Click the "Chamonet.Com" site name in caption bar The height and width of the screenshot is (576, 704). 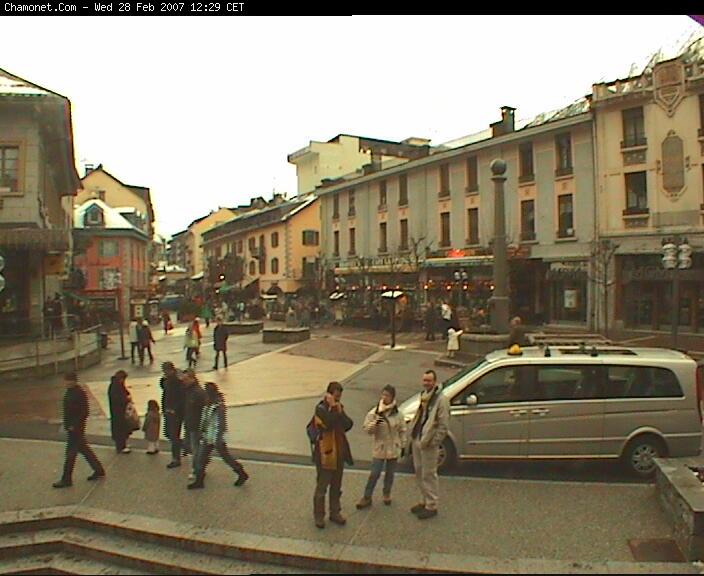click(x=40, y=8)
